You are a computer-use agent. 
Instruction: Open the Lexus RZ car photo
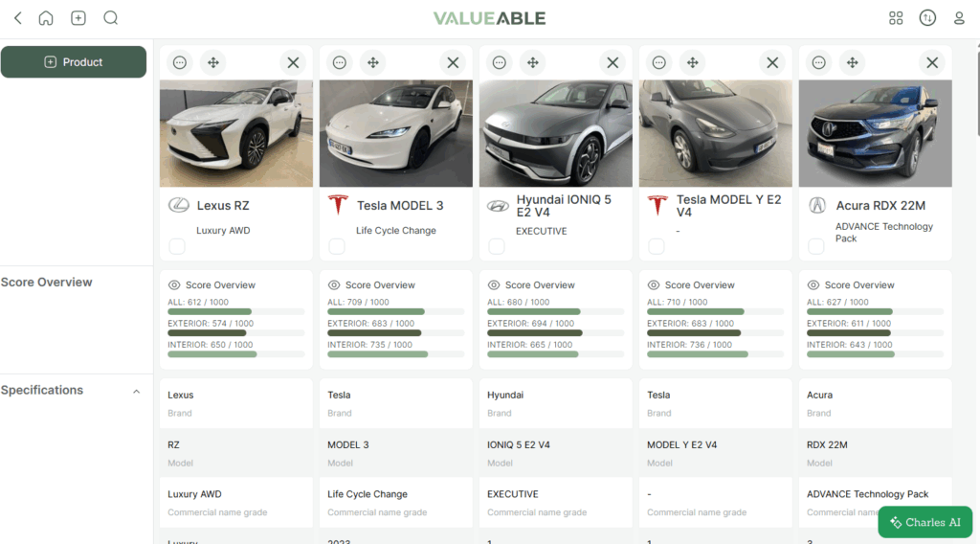coord(236,133)
